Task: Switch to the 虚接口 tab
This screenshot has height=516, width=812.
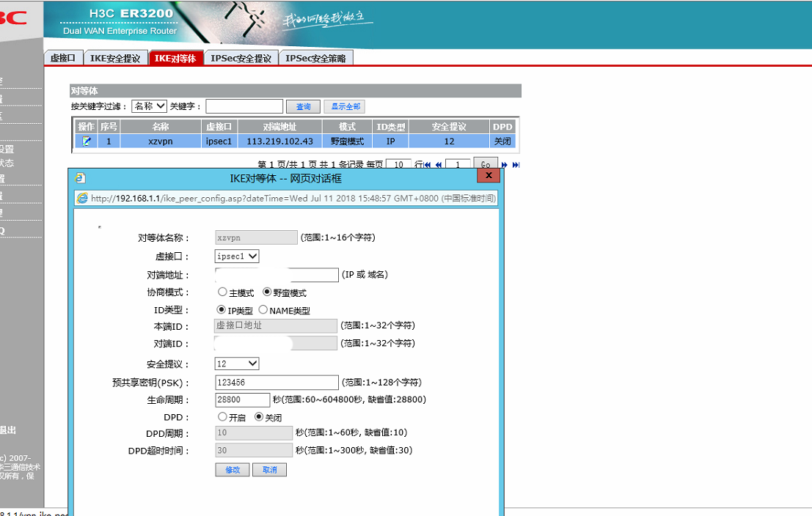Action: (63, 58)
